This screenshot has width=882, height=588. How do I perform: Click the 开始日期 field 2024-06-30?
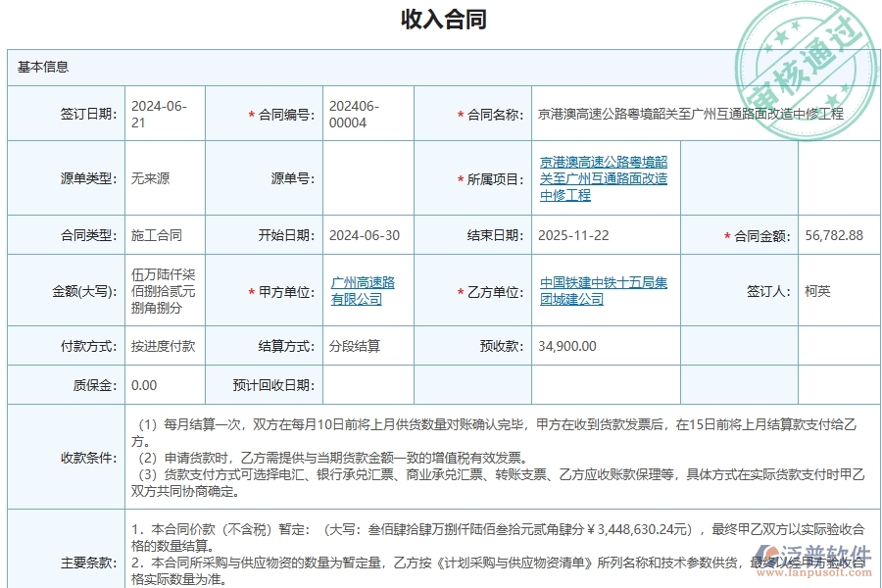[x=363, y=234]
